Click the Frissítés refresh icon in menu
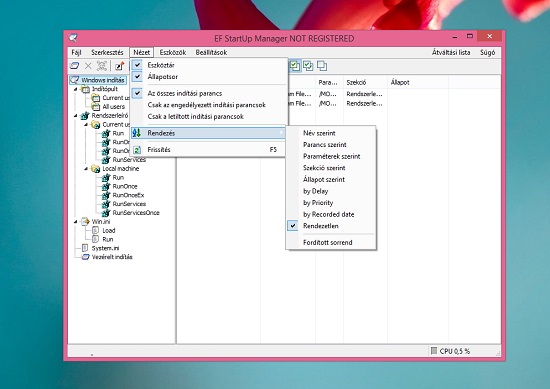The width and height of the screenshot is (550, 389). click(x=137, y=150)
